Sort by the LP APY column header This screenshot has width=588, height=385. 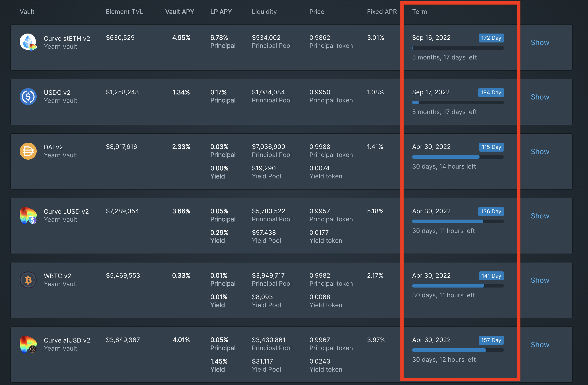pyautogui.click(x=221, y=12)
